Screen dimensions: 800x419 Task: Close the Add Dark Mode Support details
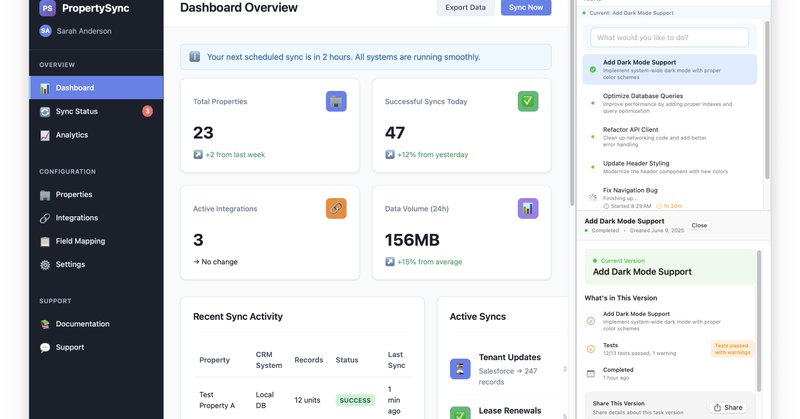click(699, 225)
